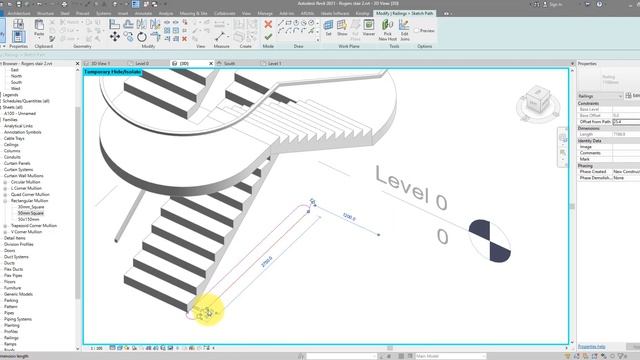Open the Manage ribbon tab
The width and height of the screenshot is (640, 360).
(265, 13)
